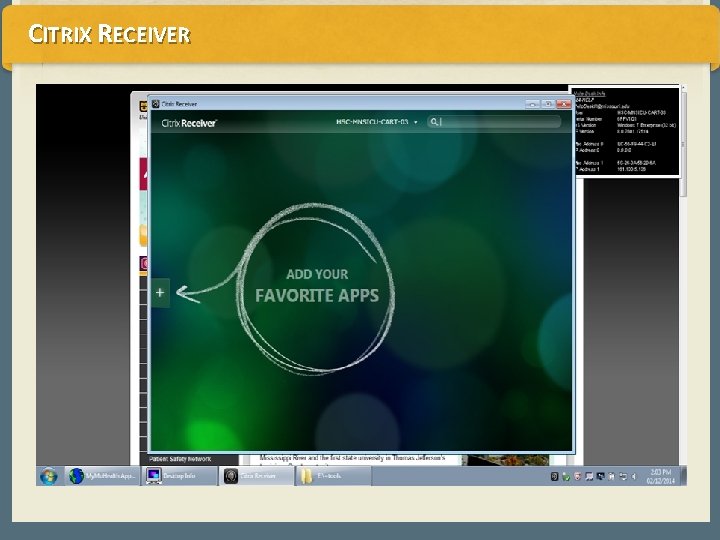Open the EV-tools folder on the taskbar
720x540 pixels.
point(334,476)
